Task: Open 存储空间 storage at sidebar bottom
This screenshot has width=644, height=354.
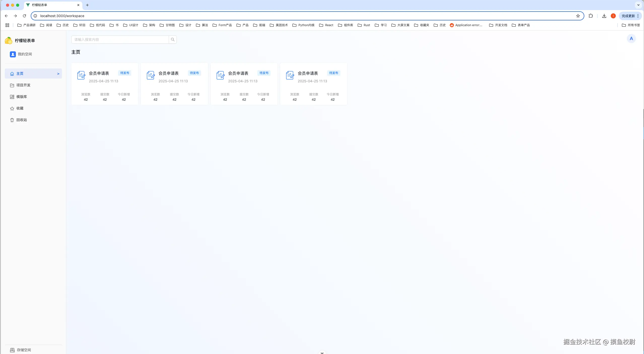Action: 24,350
